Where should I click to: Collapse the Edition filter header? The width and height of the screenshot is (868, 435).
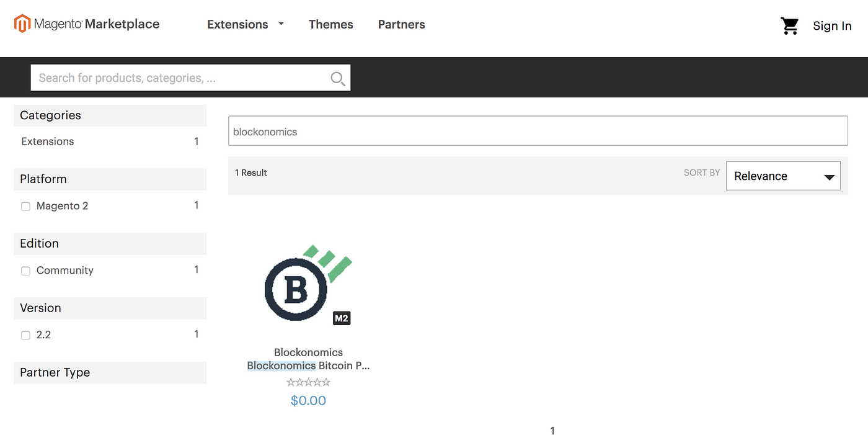click(110, 243)
